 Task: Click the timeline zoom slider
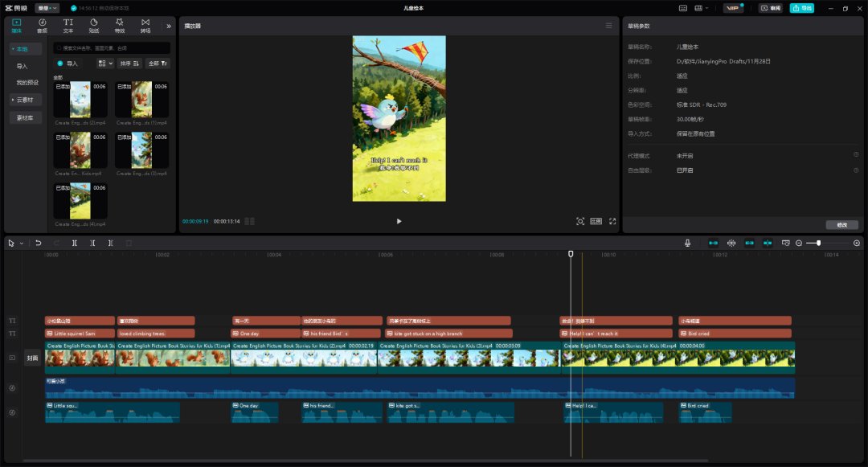point(818,243)
